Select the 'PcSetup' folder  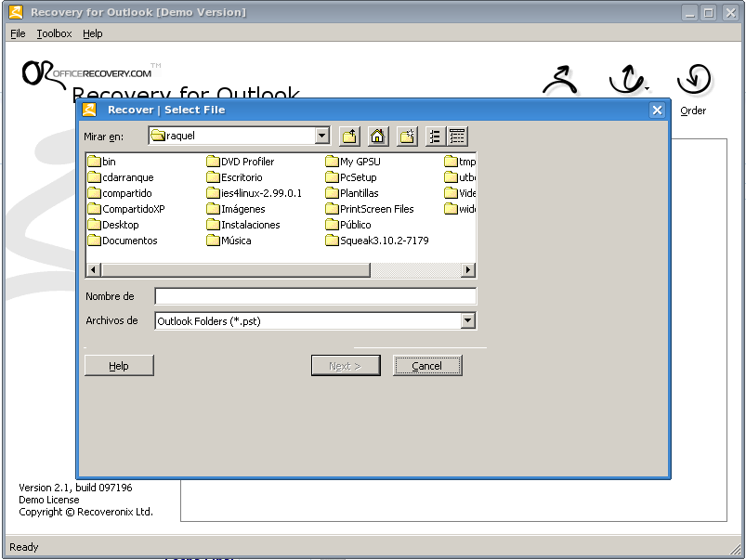tap(351, 177)
